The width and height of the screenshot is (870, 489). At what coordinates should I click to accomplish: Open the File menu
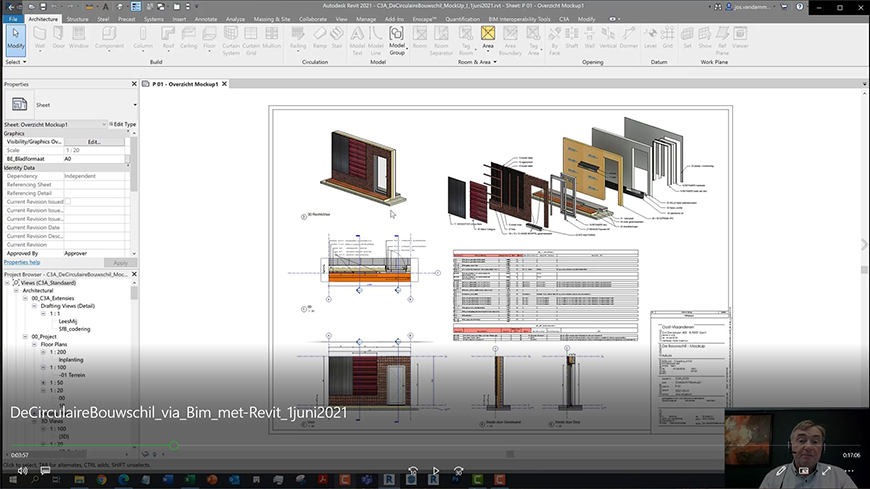point(13,19)
